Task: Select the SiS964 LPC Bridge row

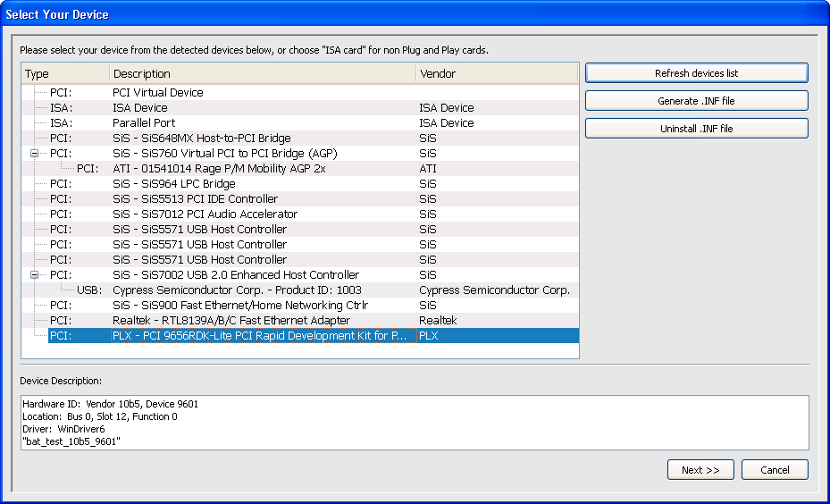Action: (x=300, y=184)
